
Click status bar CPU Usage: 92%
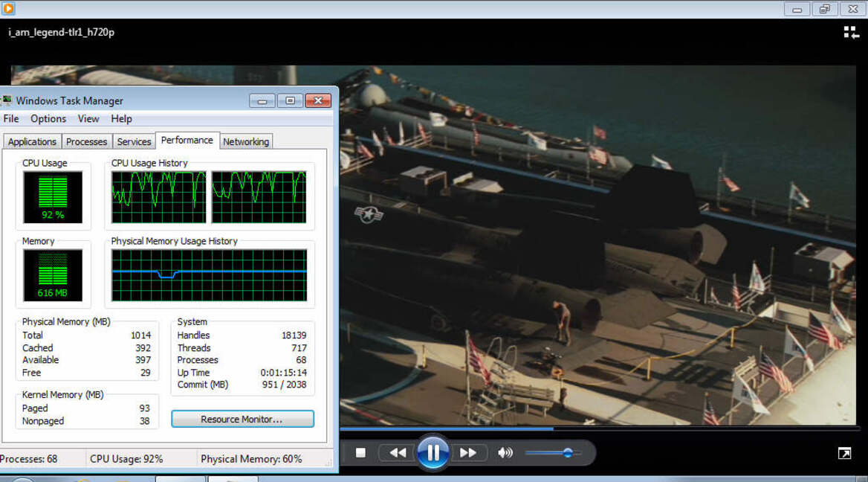[126, 459]
